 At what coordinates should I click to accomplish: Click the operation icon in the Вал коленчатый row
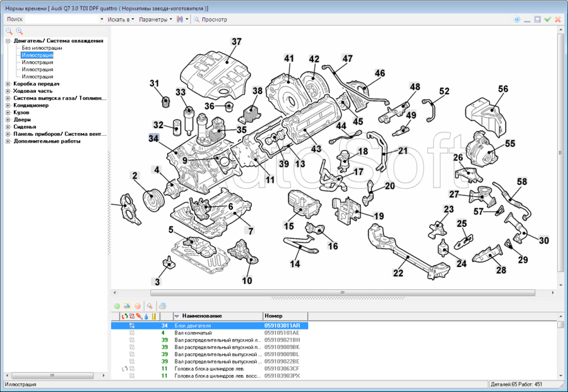(132, 333)
